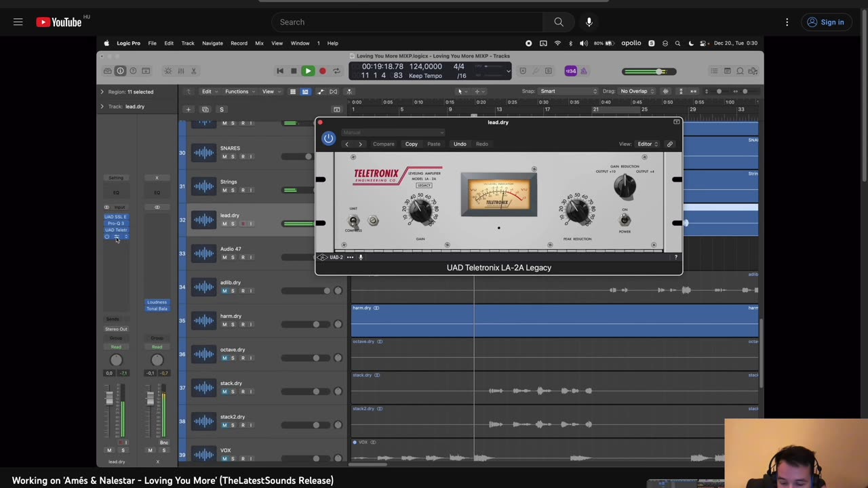Click the Stop transport button
The image size is (868, 488).
pos(294,70)
